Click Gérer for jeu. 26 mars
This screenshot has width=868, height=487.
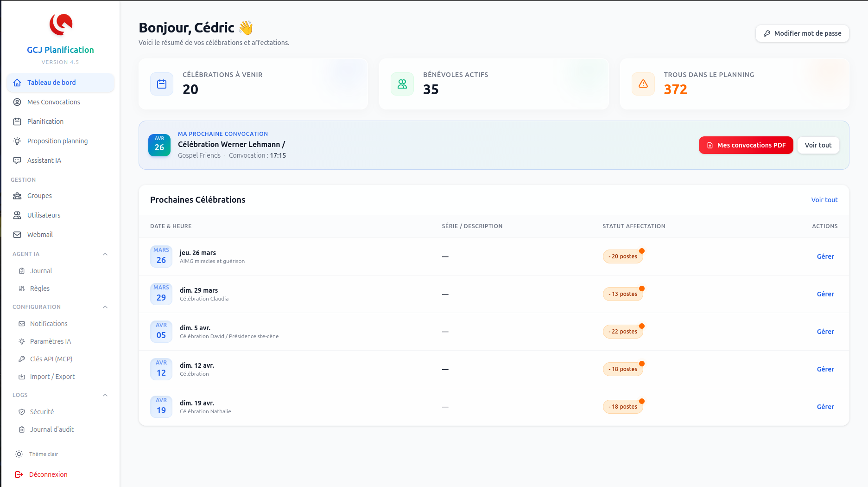click(x=825, y=256)
